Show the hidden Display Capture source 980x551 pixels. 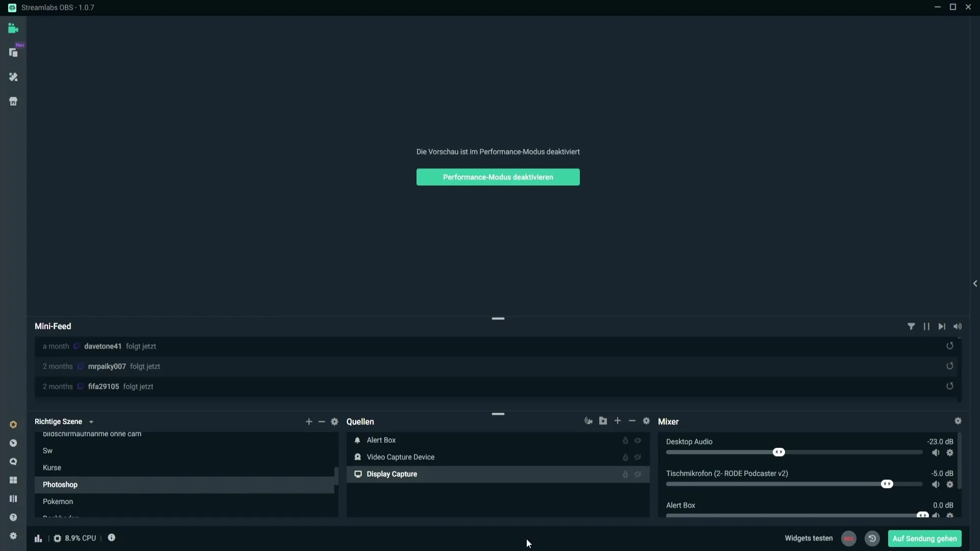point(638,474)
